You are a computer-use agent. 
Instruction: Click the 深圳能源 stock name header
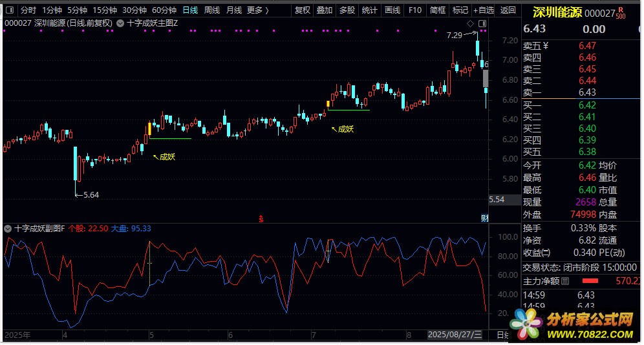(x=557, y=13)
